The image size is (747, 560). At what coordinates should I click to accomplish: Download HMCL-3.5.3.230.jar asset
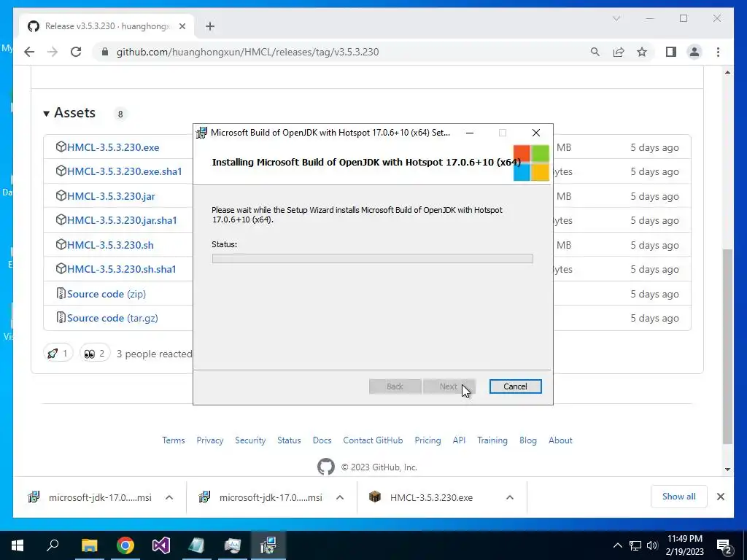(111, 196)
